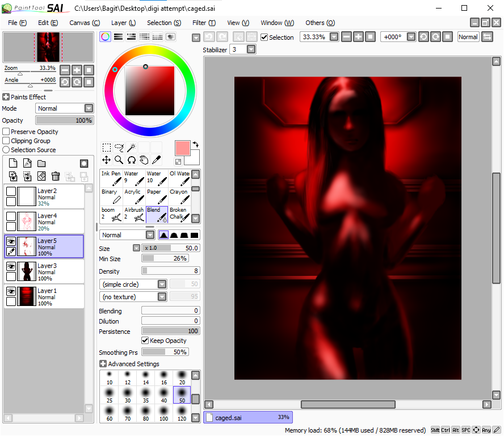The height and width of the screenshot is (436, 504).
Task: Choose brush size preset 25
Action: pos(110,395)
